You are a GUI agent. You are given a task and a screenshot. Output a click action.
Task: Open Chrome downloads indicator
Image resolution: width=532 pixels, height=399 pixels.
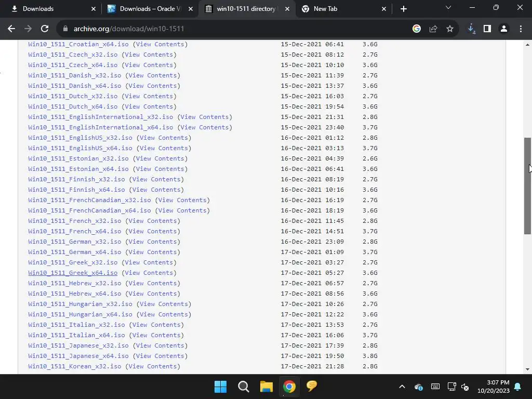coord(471,29)
